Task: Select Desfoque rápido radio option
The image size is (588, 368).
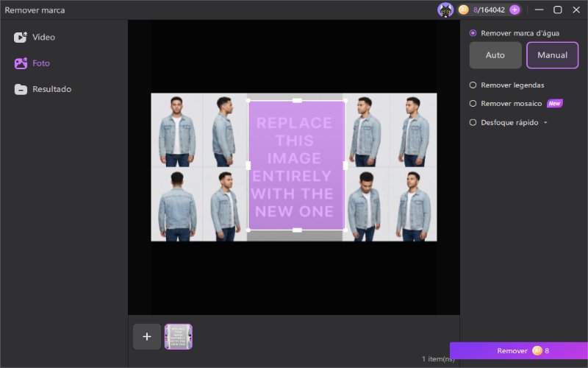Action: point(473,122)
